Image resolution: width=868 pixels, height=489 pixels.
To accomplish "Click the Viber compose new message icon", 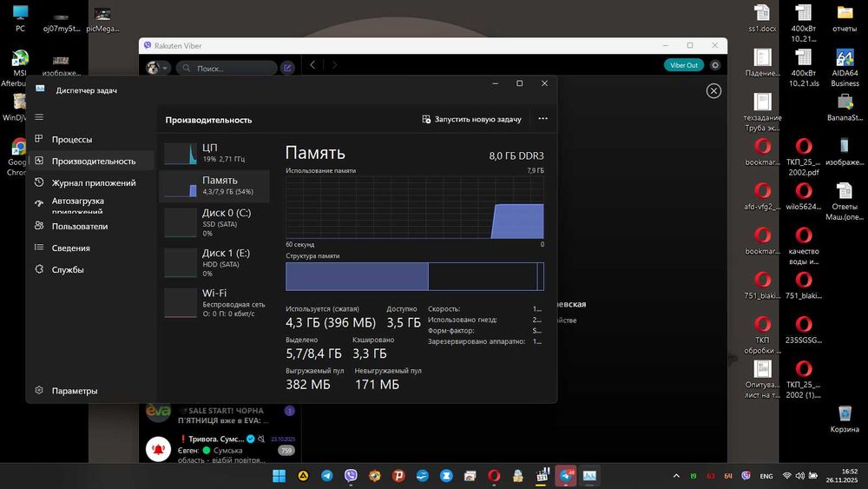I will (287, 68).
